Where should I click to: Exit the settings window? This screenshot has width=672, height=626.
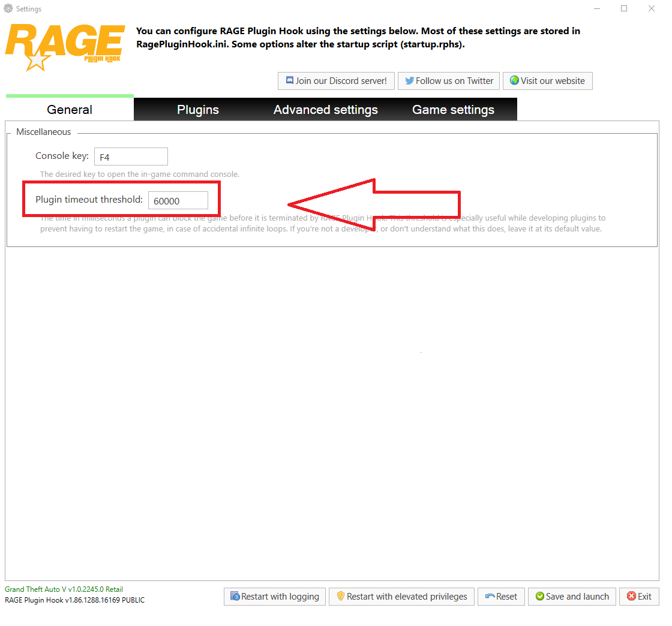639,597
